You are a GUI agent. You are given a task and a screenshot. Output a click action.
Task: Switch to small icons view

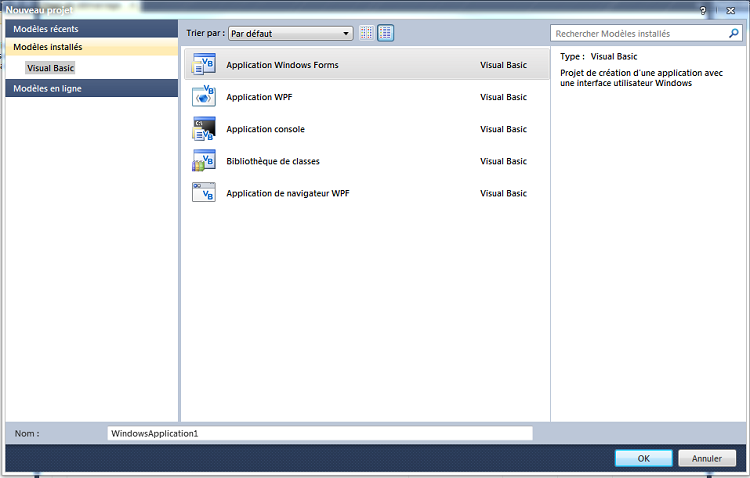(x=367, y=33)
